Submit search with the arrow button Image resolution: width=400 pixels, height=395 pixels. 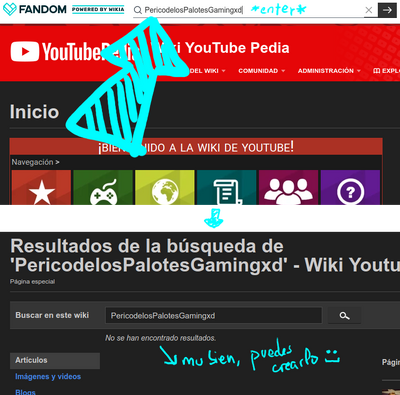[x=387, y=10]
